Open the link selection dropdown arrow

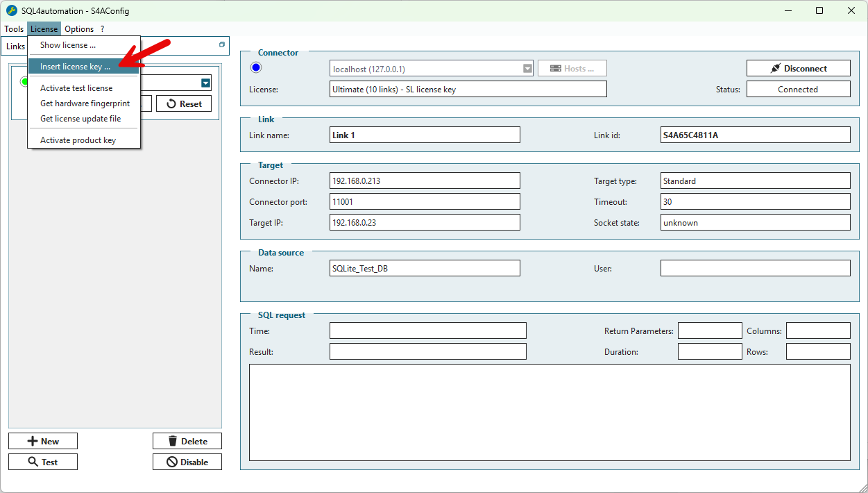[x=205, y=83]
